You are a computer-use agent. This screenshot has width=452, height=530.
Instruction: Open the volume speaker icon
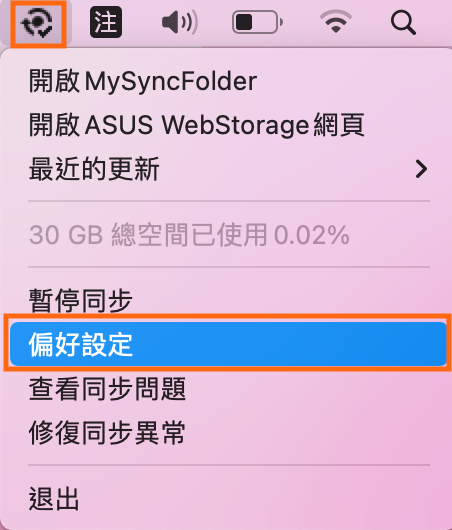(180, 22)
